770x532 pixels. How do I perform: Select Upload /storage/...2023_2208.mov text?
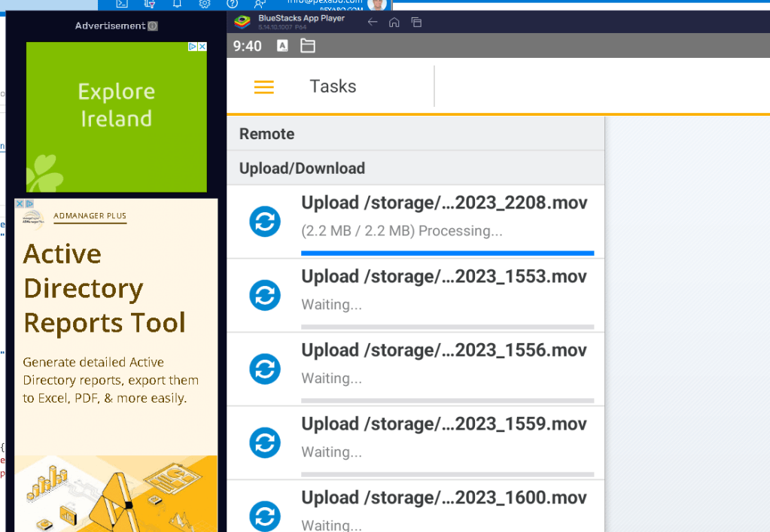(444, 202)
